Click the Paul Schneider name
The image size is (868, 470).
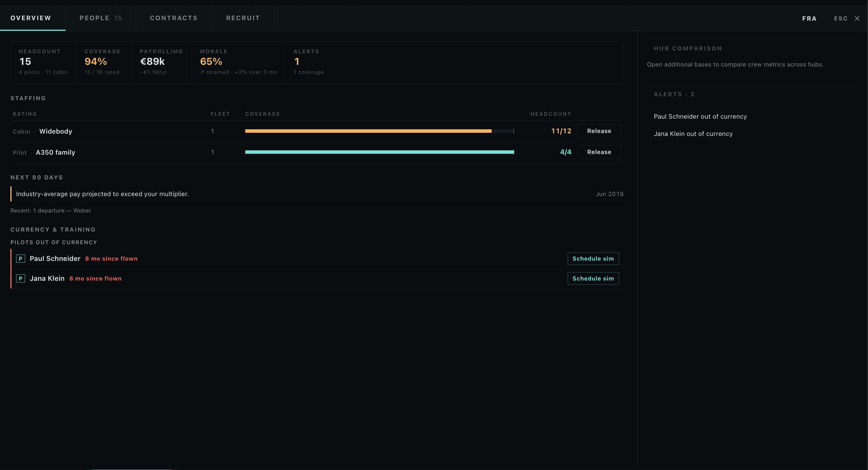[x=55, y=259]
